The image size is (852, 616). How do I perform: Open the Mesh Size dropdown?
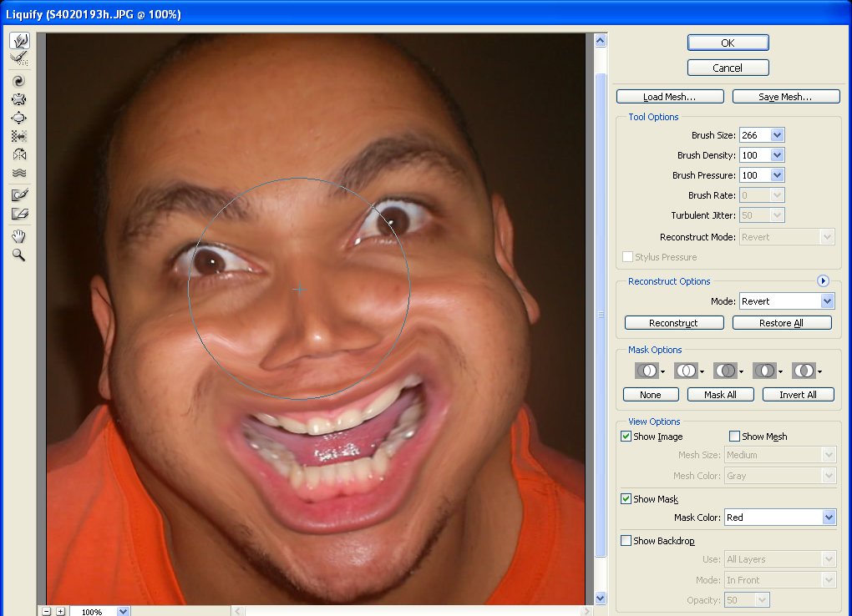coord(779,455)
